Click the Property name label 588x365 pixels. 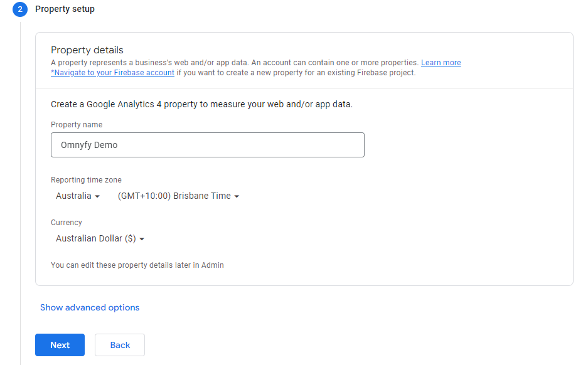click(x=77, y=125)
